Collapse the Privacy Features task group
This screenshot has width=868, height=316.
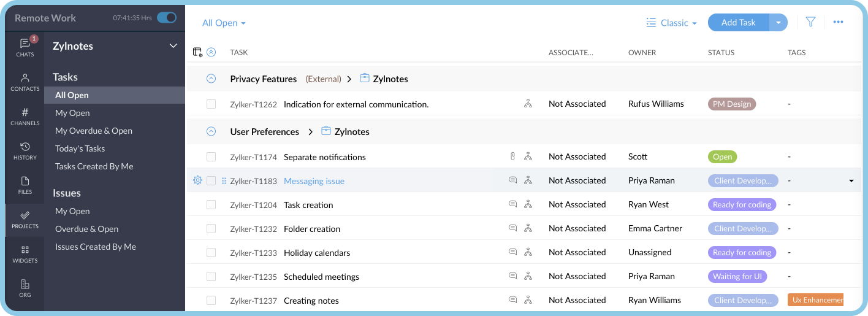(211, 79)
